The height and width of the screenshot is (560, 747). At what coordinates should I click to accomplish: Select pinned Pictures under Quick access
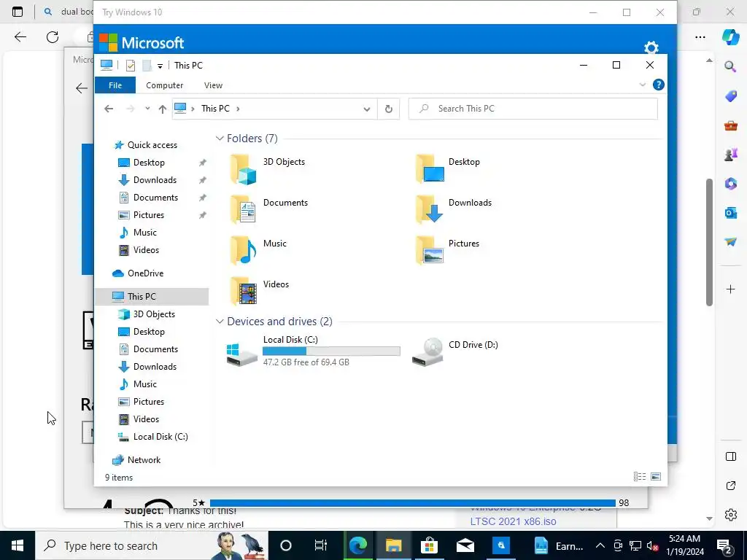coord(149,215)
